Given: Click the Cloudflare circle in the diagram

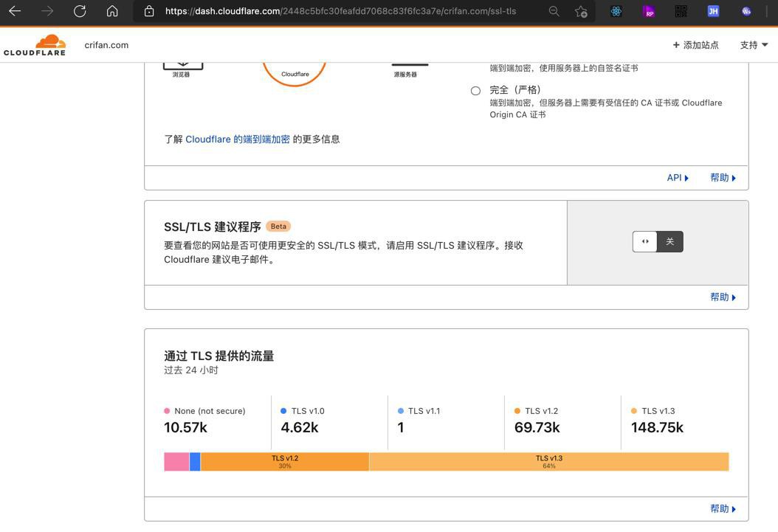Looking at the screenshot, I should (295, 73).
